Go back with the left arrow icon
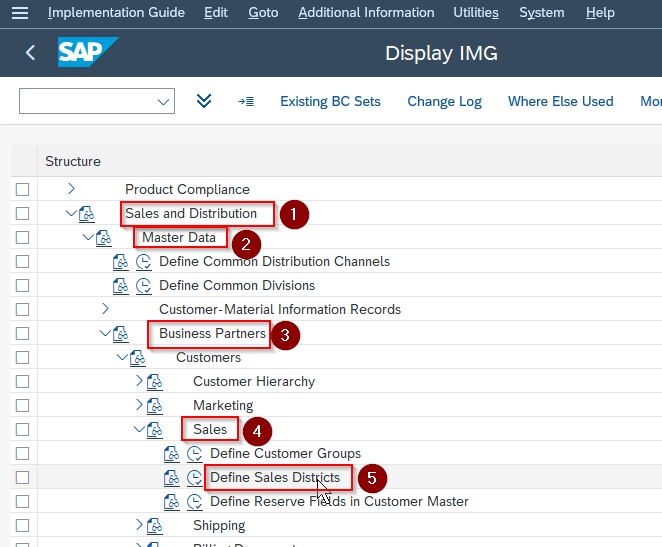 click(x=30, y=53)
